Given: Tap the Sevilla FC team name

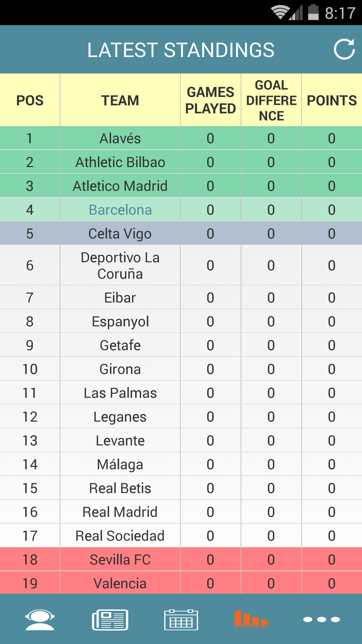Looking at the screenshot, I should (120, 560).
